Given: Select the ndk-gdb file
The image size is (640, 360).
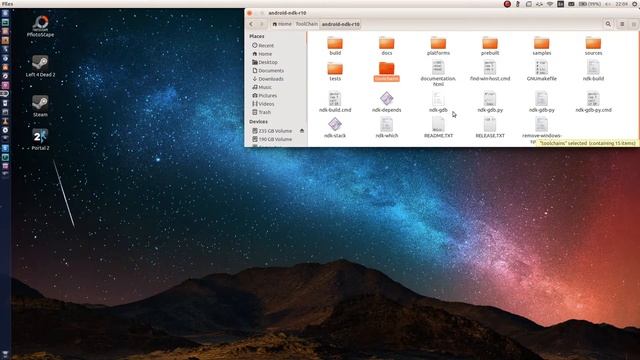Looking at the screenshot, I should click(x=438, y=102).
